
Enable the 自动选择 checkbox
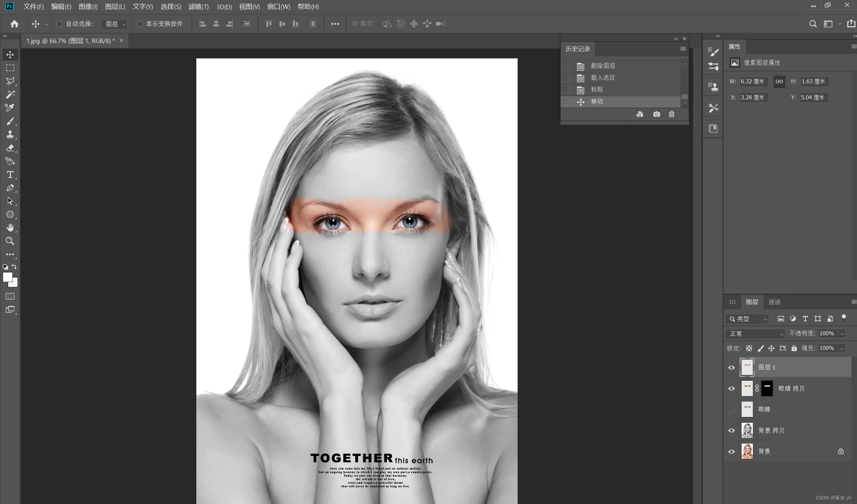point(59,24)
